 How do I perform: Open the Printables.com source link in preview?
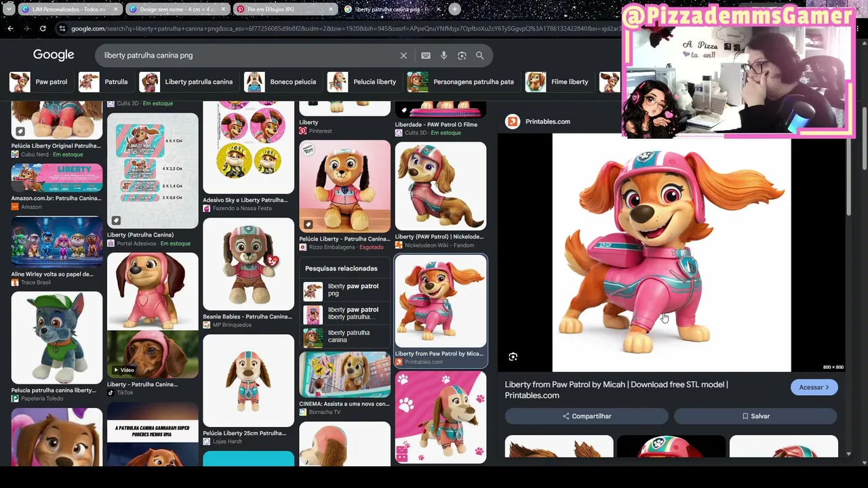[547, 121]
